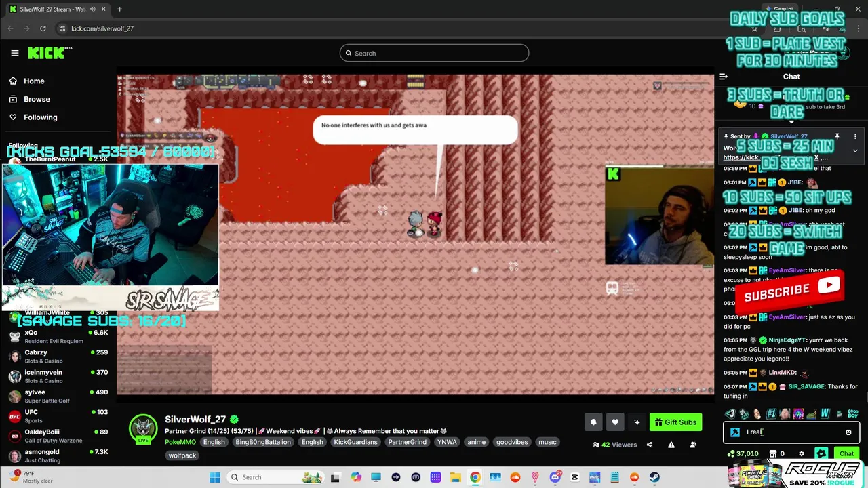Open xQc channel in sidebar
Viewport: 868px width, 488px height.
[57, 337]
